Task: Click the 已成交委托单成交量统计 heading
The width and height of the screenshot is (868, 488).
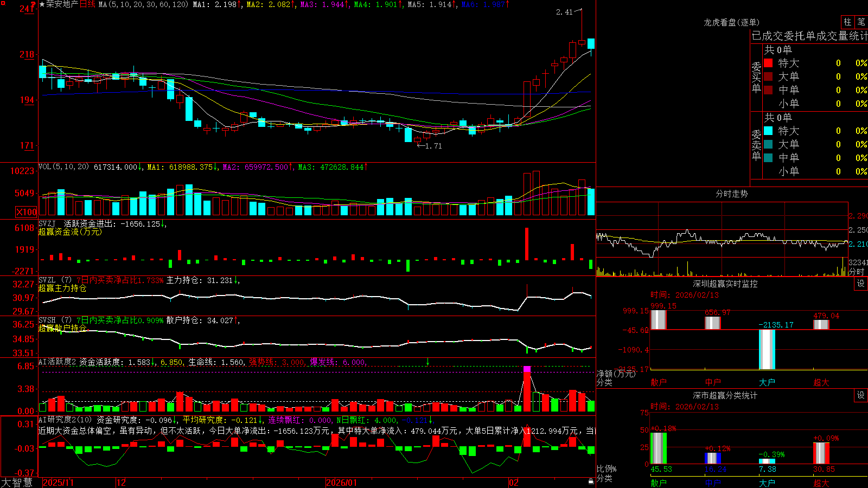Action: tap(809, 36)
